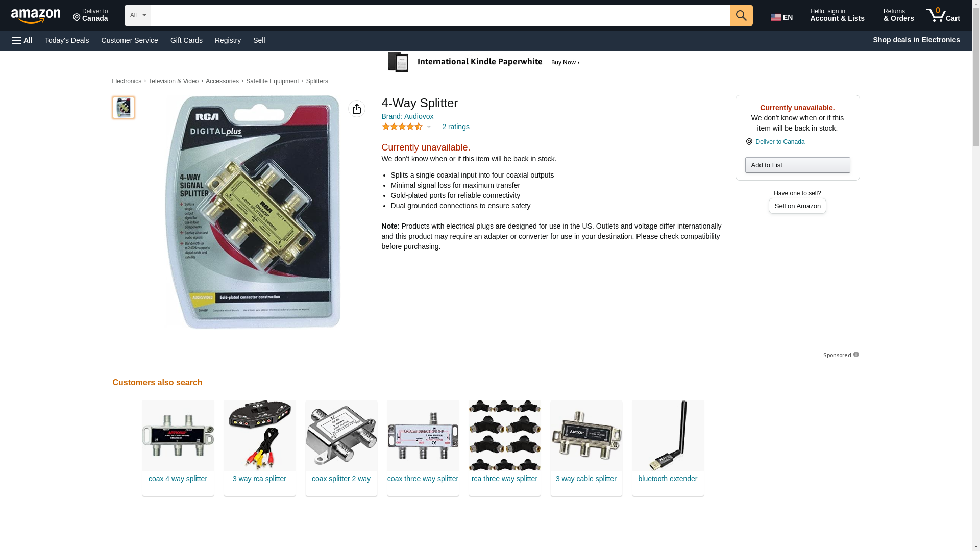The height and width of the screenshot is (551, 980).
Task: Expand the star rating breakdown chevron
Action: [429, 127]
